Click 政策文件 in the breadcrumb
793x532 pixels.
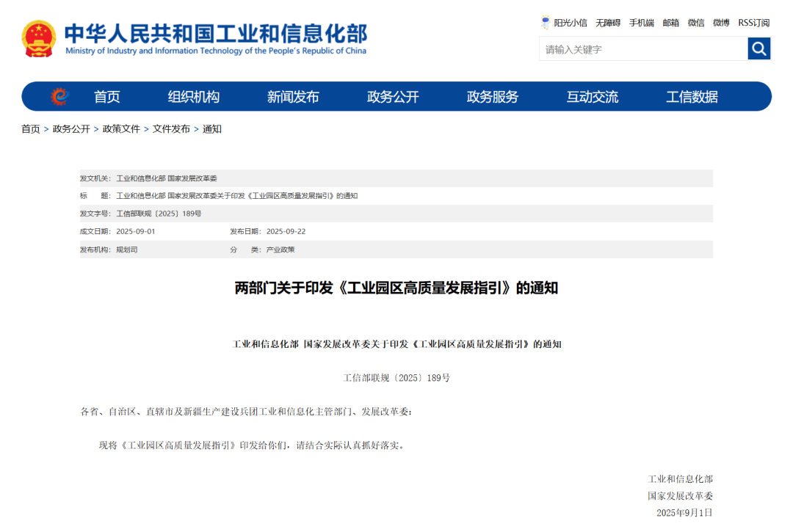(121, 129)
